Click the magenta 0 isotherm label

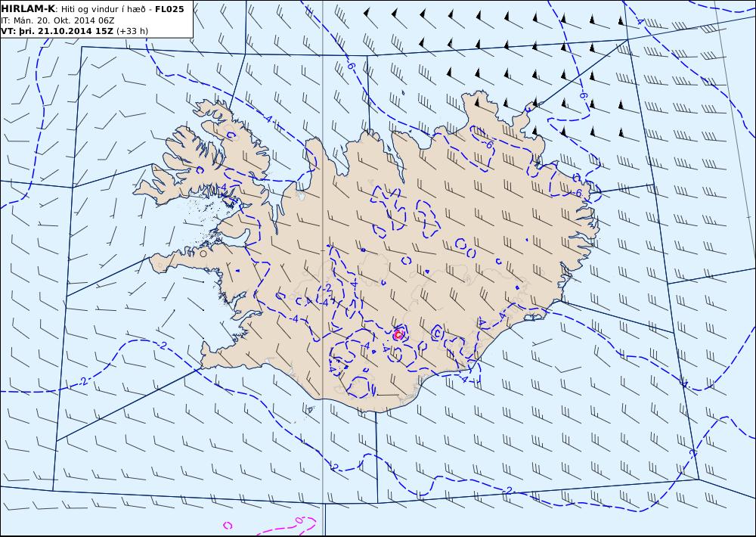click(298, 520)
